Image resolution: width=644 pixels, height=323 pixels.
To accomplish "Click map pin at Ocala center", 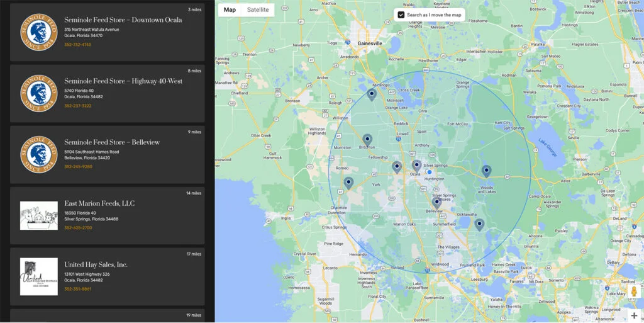I will coord(416,166).
